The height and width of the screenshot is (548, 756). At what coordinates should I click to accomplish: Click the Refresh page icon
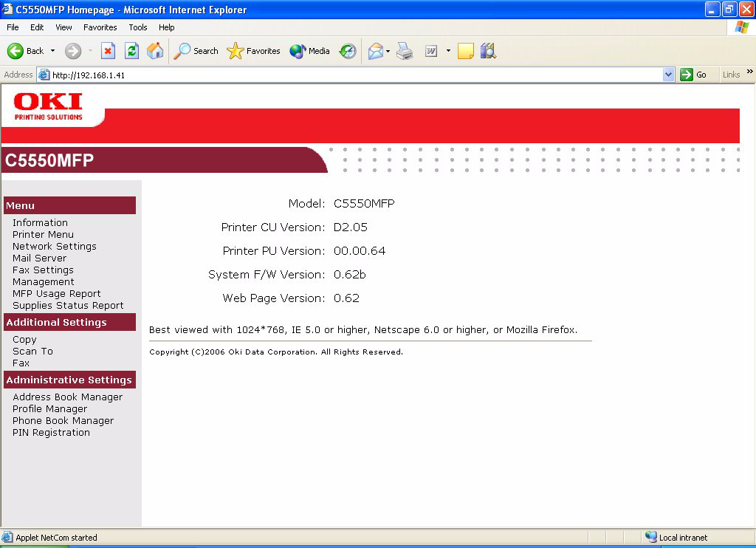click(x=131, y=51)
